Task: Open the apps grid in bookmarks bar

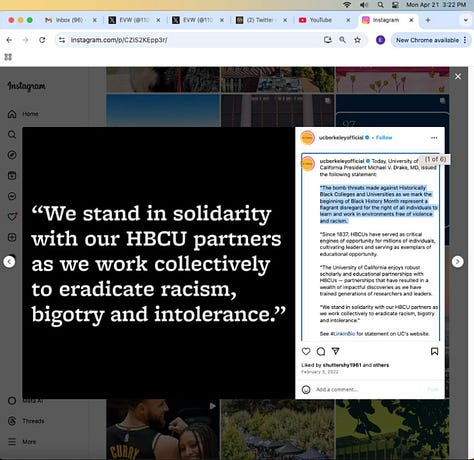Action: tap(8, 57)
